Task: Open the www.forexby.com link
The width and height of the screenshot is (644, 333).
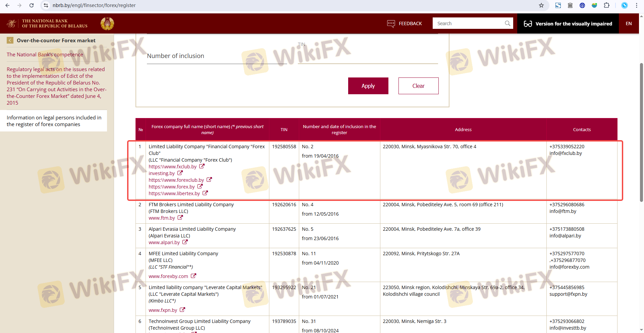Action: pyautogui.click(x=168, y=276)
